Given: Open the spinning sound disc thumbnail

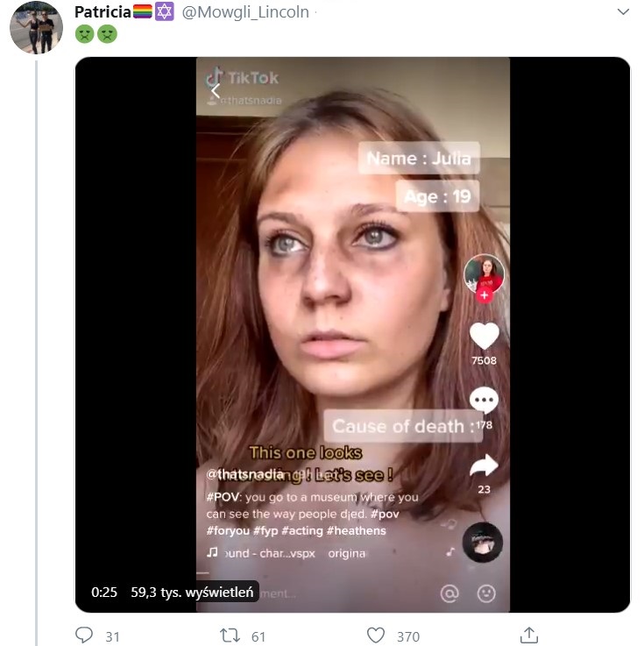Looking at the screenshot, I should click(x=483, y=542).
